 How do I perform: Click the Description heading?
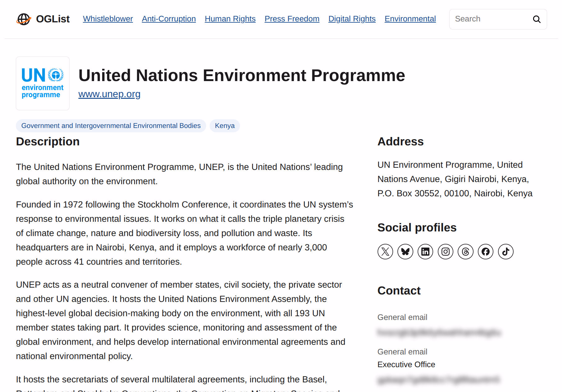tap(48, 142)
